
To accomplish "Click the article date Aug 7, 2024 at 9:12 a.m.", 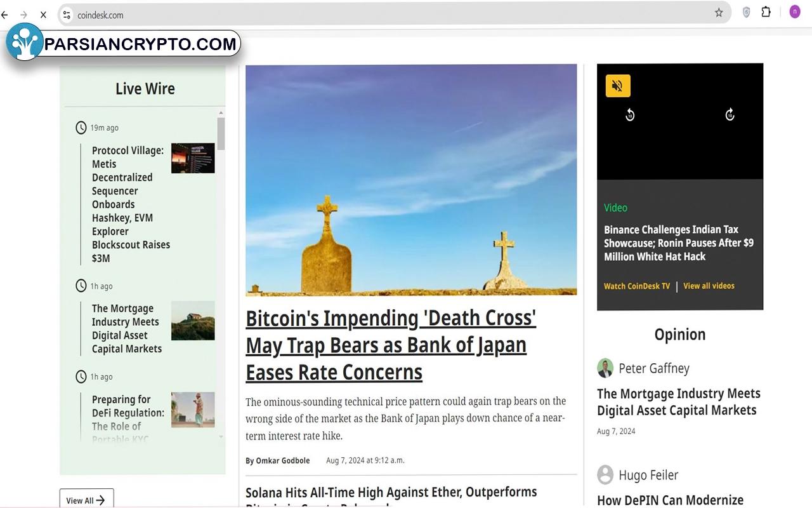I will pos(365,460).
